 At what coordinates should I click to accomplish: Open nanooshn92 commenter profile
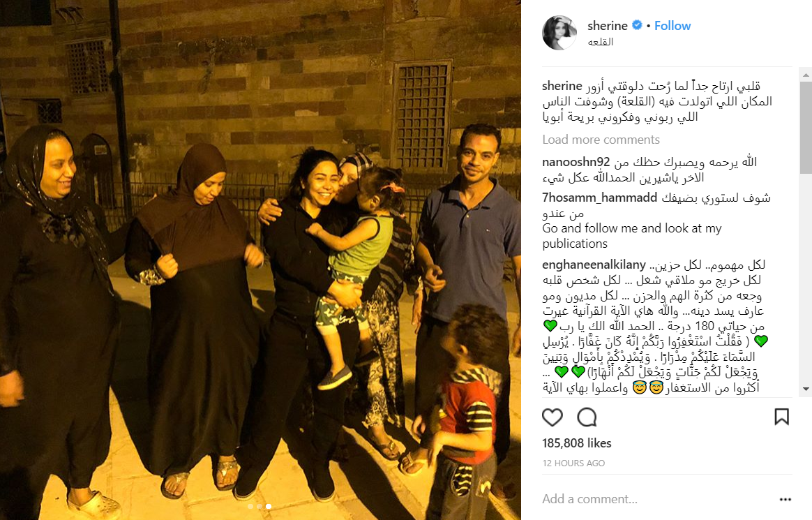pyautogui.click(x=576, y=162)
